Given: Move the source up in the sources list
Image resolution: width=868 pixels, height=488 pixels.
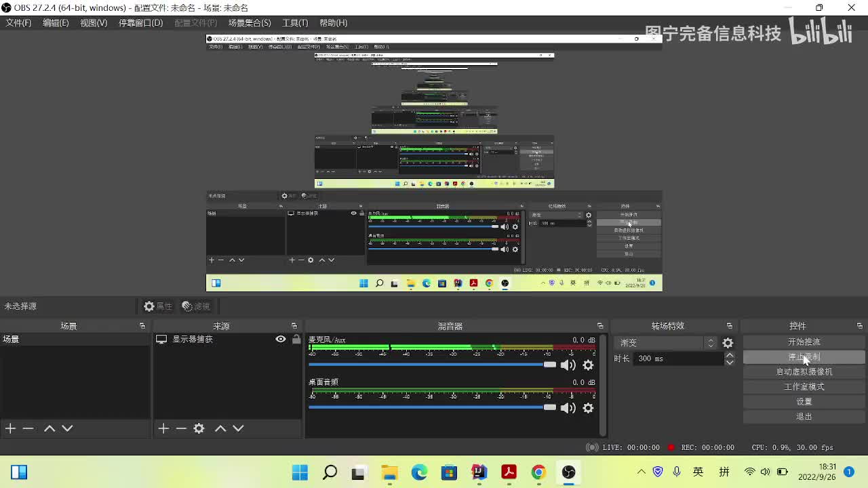Looking at the screenshot, I should [x=220, y=428].
